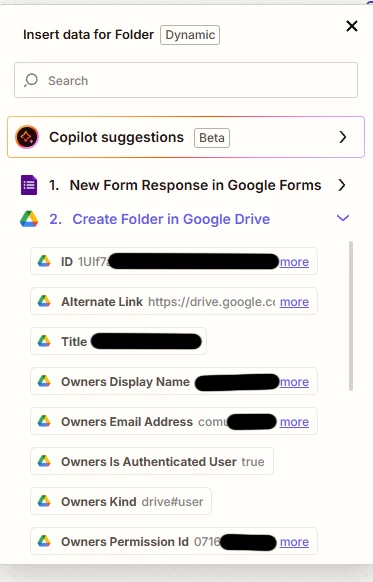Click Drive icon in Title row
This screenshot has height=582, width=373.
tap(44, 341)
